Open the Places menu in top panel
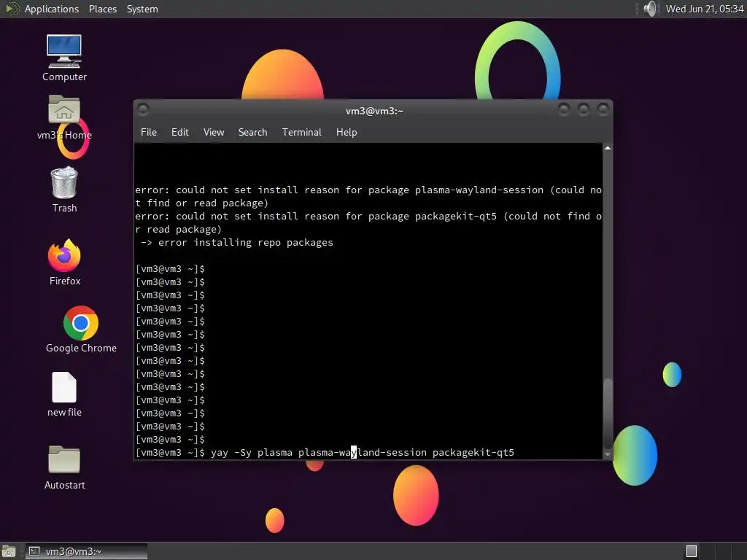The height and width of the screenshot is (560, 747). click(102, 9)
